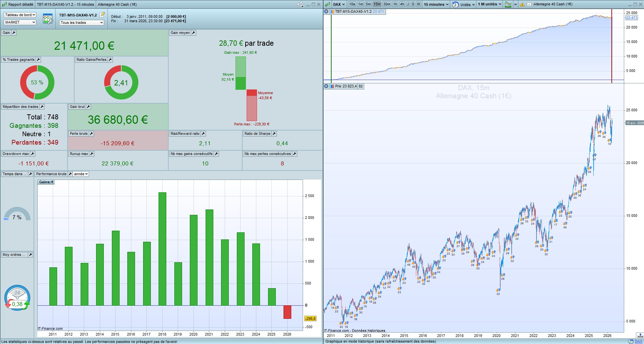
Task: Click the 2018 bar in yearly gains chart
Action: pos(162,249)
